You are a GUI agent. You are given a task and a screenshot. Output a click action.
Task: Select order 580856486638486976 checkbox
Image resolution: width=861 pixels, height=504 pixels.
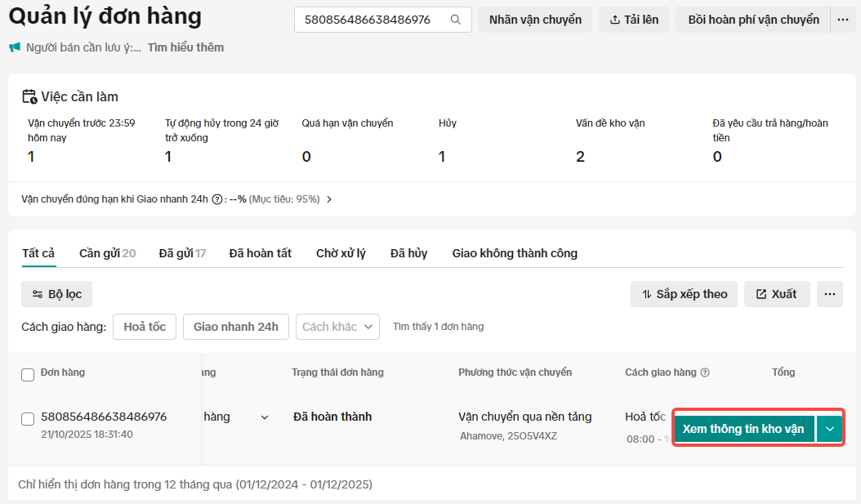pyautogui.click(x=28, y=418)
